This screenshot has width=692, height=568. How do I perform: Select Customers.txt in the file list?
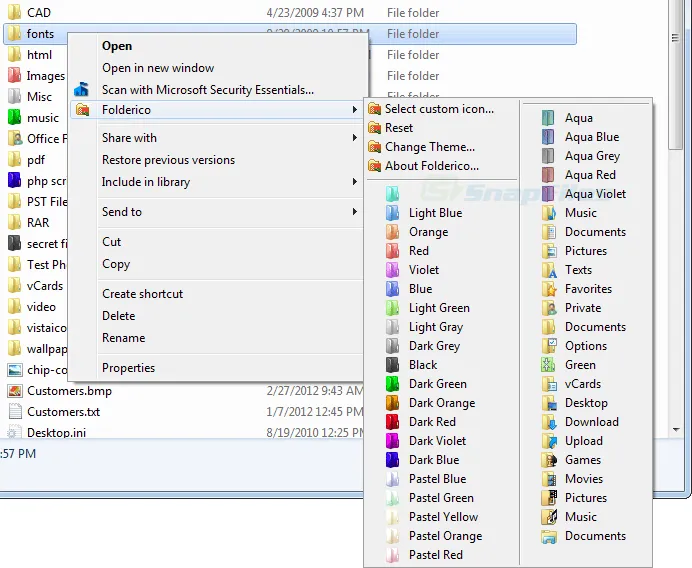(x=64, y=412)
